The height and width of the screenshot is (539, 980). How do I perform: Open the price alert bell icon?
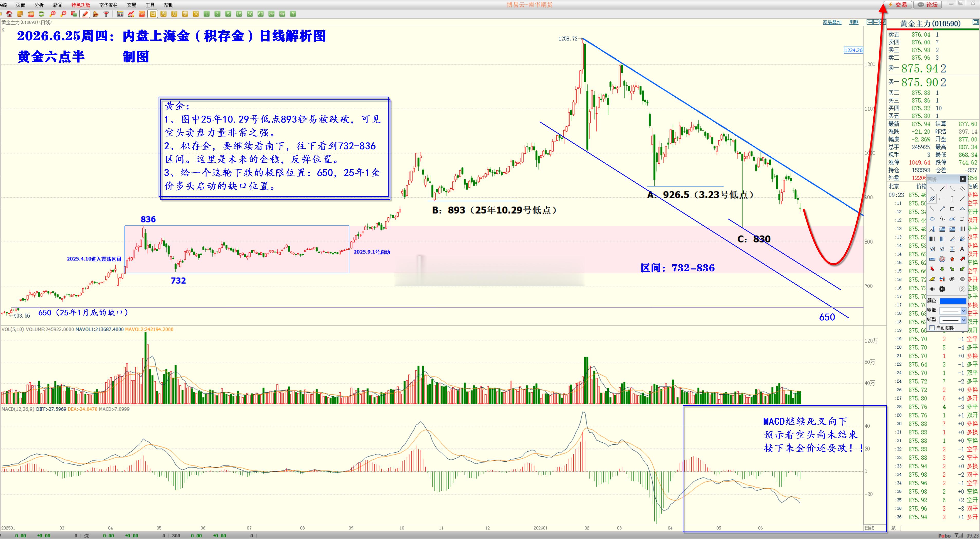(96, 14)
